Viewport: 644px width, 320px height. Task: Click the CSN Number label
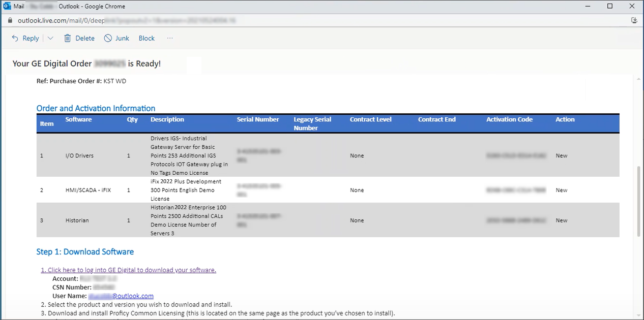[72, 287]
